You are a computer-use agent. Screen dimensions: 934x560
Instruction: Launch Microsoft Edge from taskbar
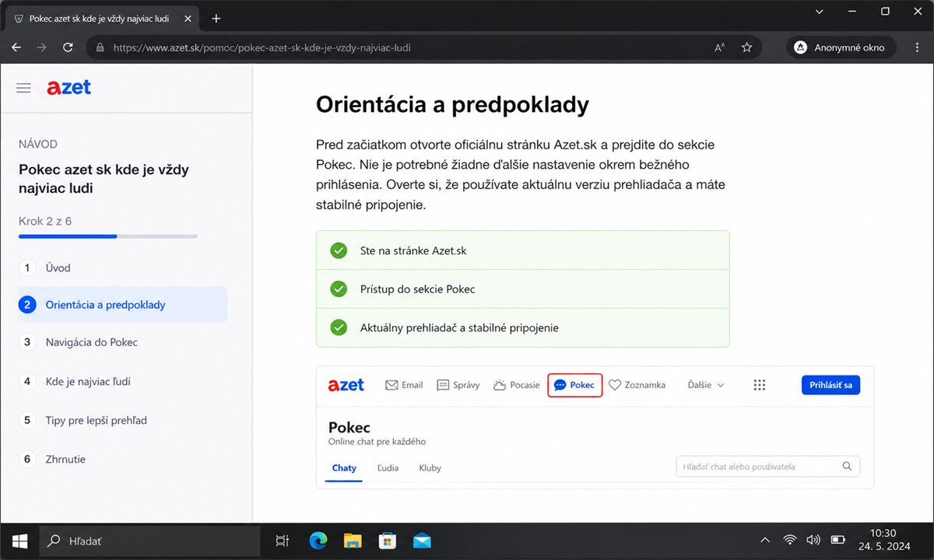pyautogui.click(x=318, y=541)
